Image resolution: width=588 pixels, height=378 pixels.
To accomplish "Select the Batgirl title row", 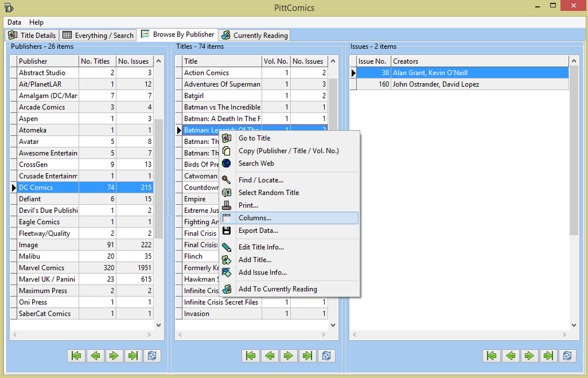I will click(x=251, y=95).
